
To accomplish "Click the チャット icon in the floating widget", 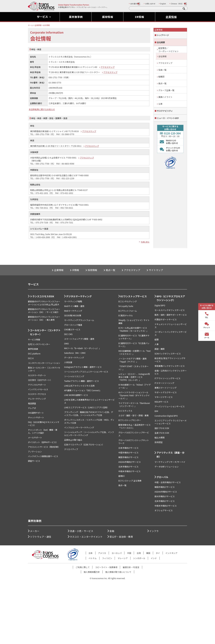I will (206, 324).
